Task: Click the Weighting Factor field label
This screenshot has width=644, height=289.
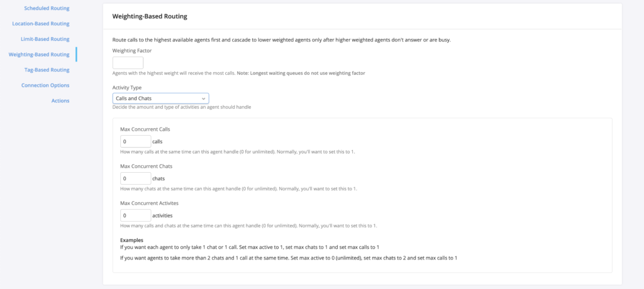Action: [132, 50]
